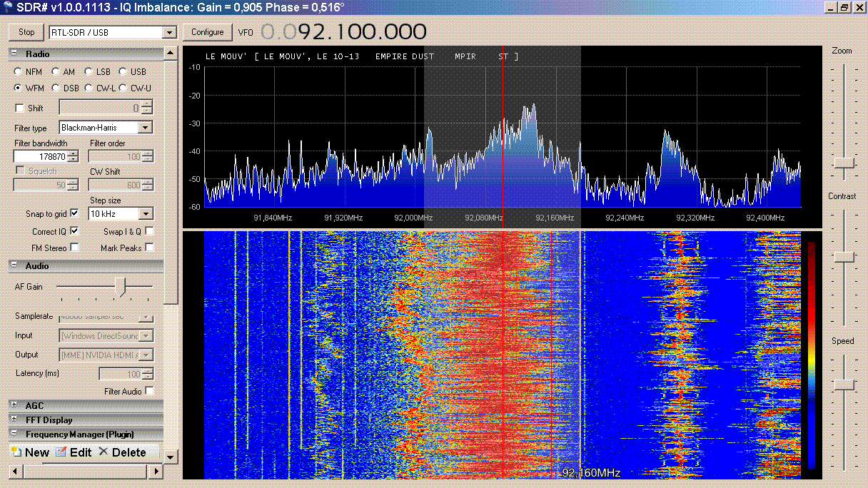Click the Stop button
The width and height of the screenshot is (868, 488).
pyautogui.click(x=26, y=32)
